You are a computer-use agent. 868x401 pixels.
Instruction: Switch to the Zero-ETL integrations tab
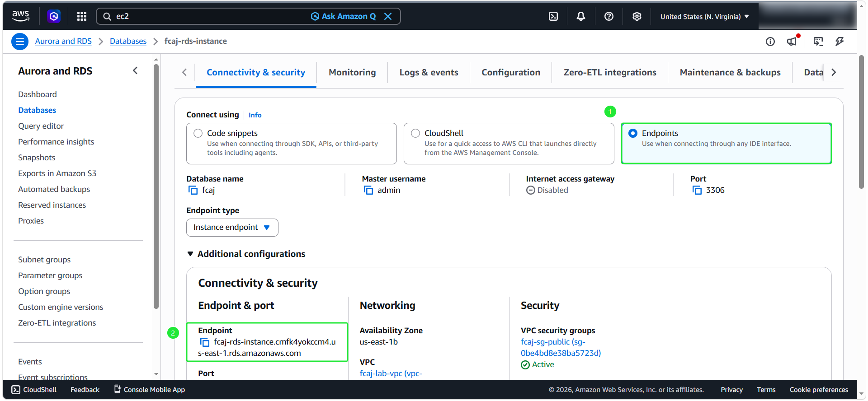[610, 73]
